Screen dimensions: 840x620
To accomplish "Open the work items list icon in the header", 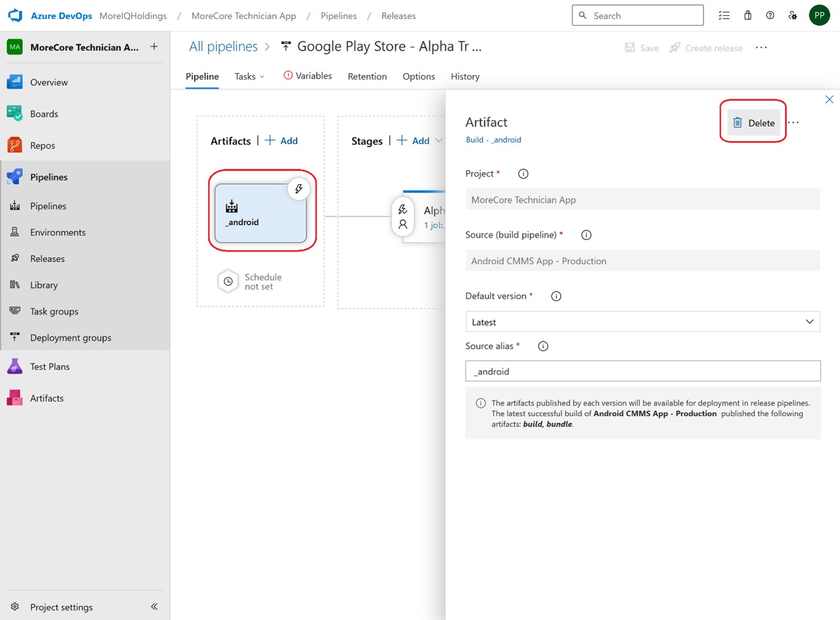I will pos(724,15).
